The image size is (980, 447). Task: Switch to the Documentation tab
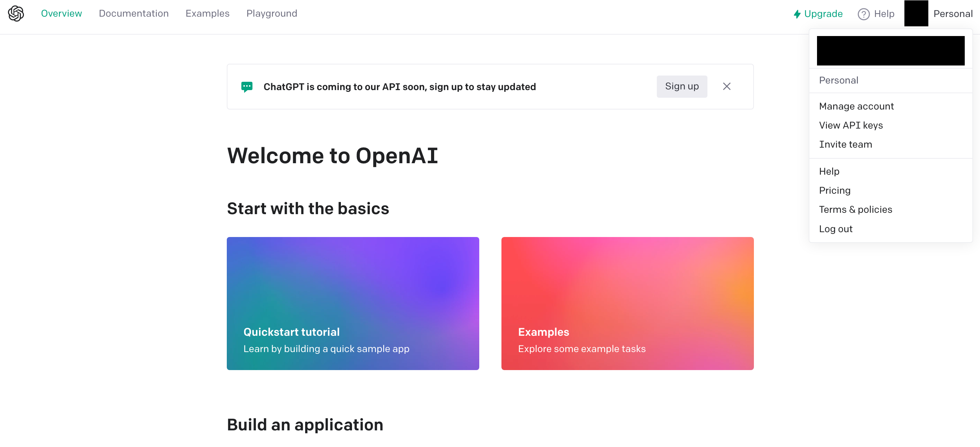(134, 13)
